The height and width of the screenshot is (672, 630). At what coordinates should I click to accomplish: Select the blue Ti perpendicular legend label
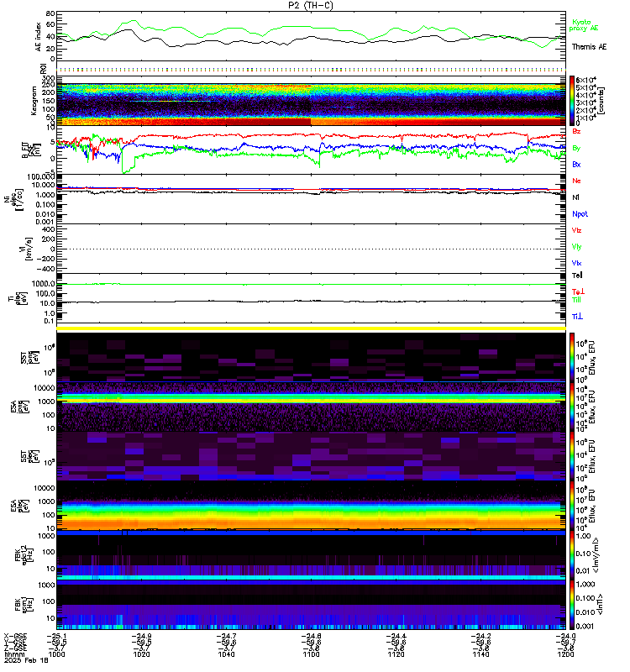pos(577,317)
